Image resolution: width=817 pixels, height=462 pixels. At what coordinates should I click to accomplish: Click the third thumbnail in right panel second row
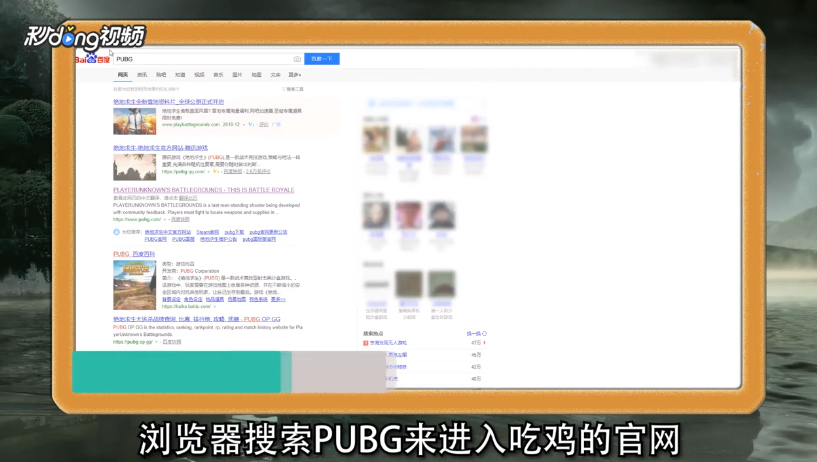(442, 215)
